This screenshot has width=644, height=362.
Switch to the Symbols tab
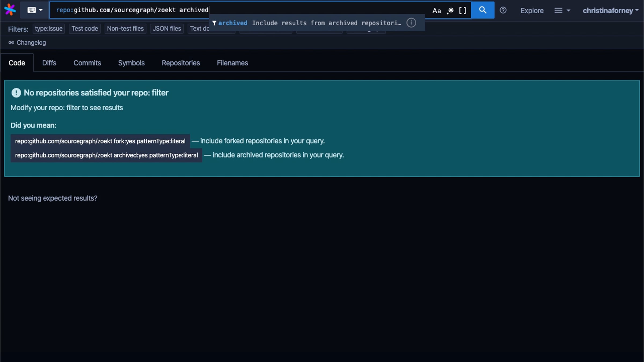[131, 63]
